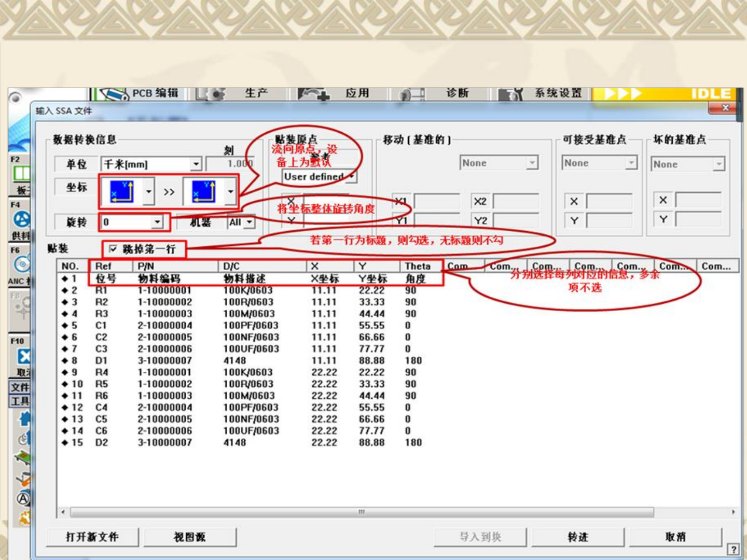Click the Theta column header
This screenshot has width=747, height=560.
coord(422,266)
